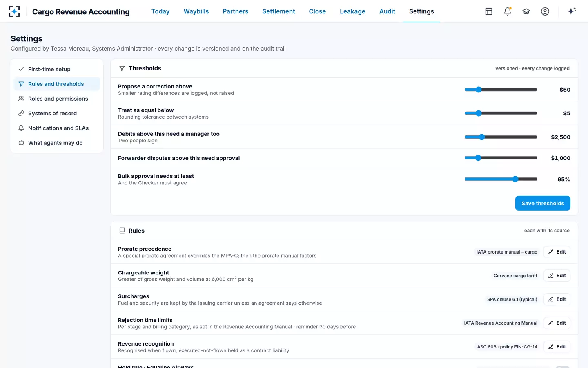Viewport: 588px width, 368px height.
Task: Edit the Revenue recognition rule
Action: tap(557, 347)
